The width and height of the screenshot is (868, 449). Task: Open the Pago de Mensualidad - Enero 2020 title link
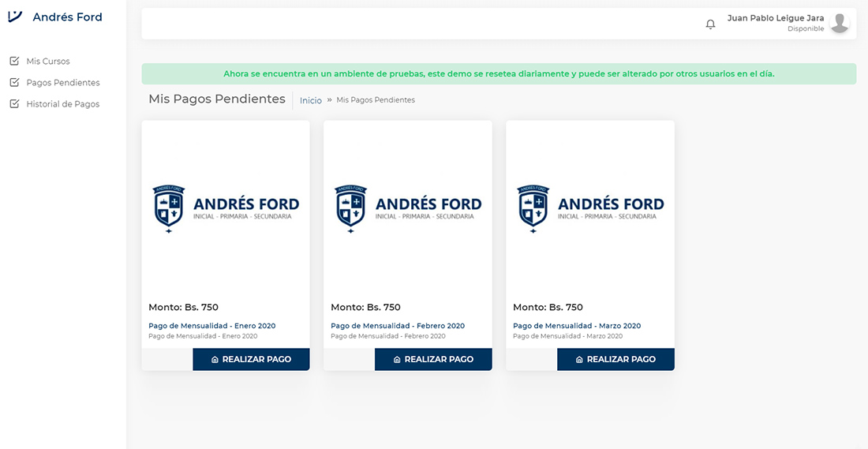click(x=212, y=326)
